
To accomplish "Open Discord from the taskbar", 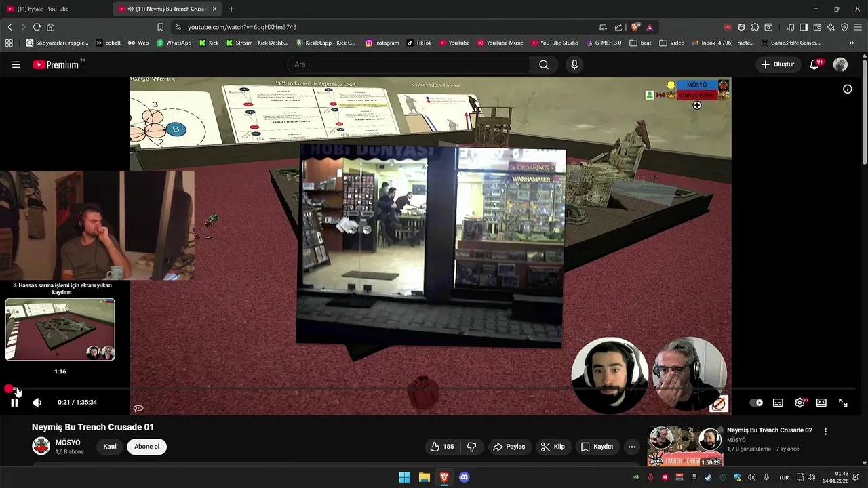I will click(464, 477).
